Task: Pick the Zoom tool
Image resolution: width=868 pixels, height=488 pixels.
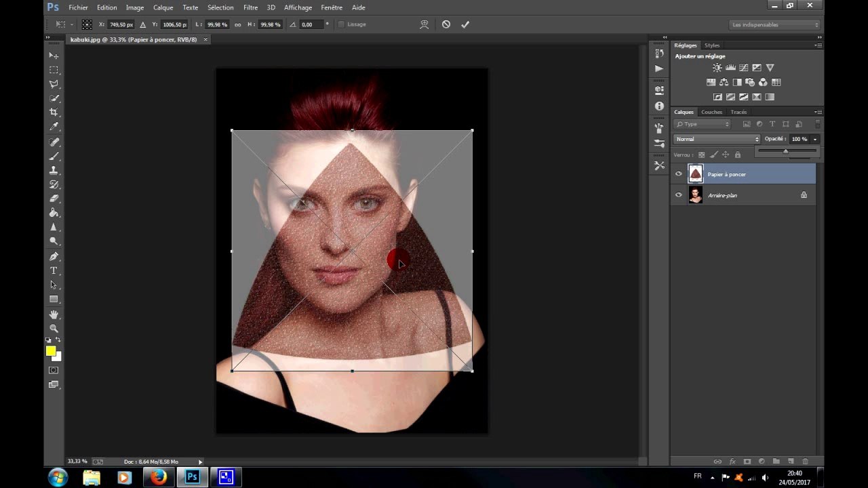Action: click(54, 328)
